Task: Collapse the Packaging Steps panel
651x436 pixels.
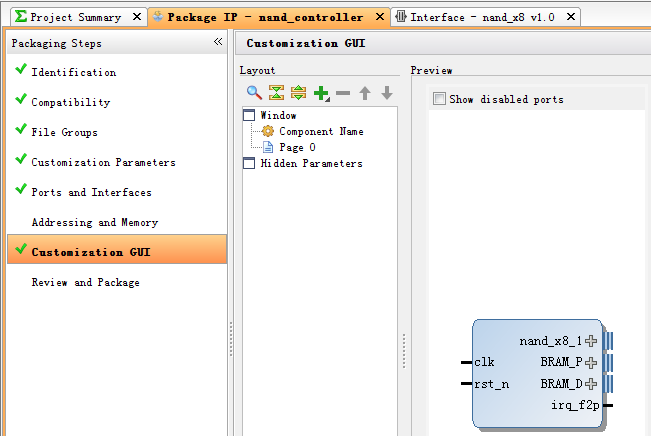Action: click(x=218, y=42)
